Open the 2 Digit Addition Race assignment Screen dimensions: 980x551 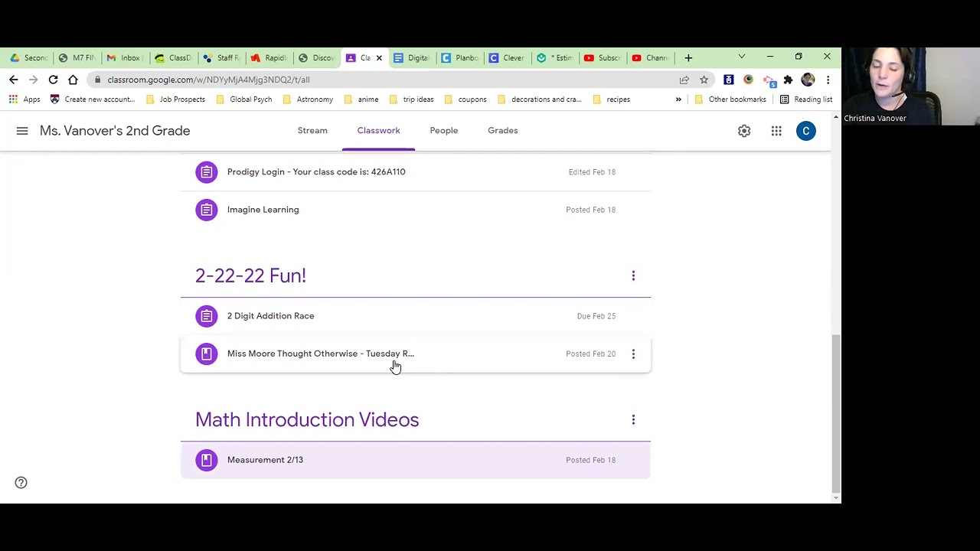(x=416, y=316)
